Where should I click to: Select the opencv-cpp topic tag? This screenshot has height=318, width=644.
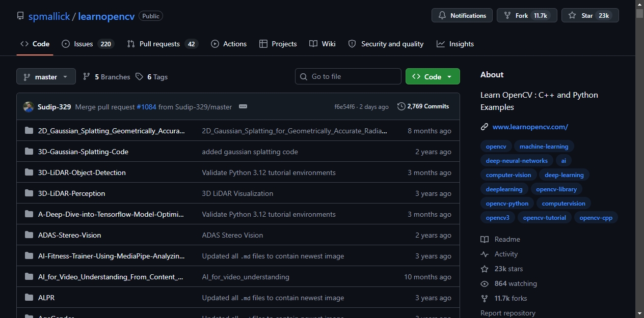pos(596,218)
